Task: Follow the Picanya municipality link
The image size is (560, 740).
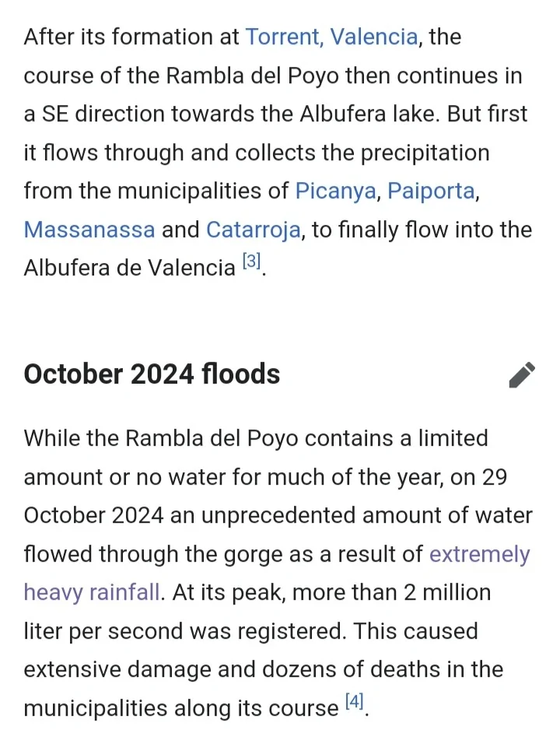Action: pos(335,191)
